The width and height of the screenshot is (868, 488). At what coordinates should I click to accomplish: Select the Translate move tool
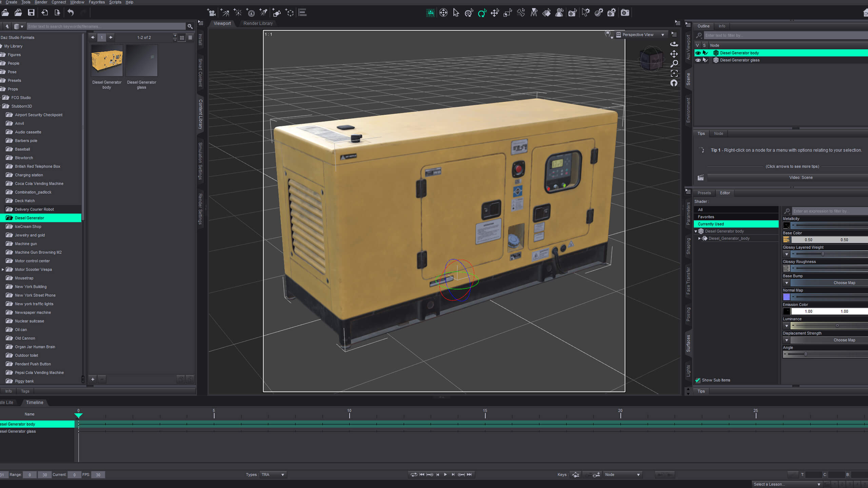pyautogui.click(x=495, y=13)
